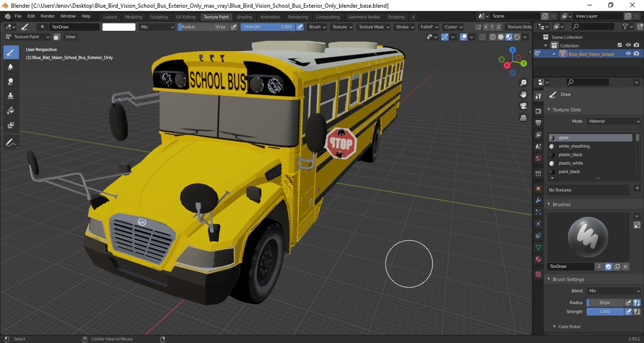Toggle radius pressure sensitivity in header

234,27
